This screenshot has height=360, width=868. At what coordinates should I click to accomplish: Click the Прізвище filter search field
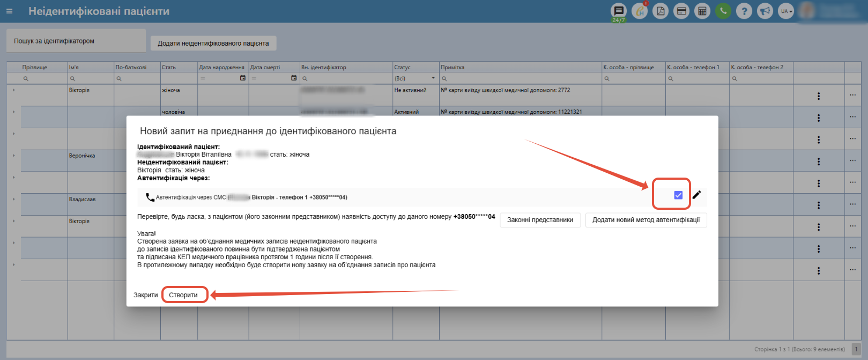[44, 78]
